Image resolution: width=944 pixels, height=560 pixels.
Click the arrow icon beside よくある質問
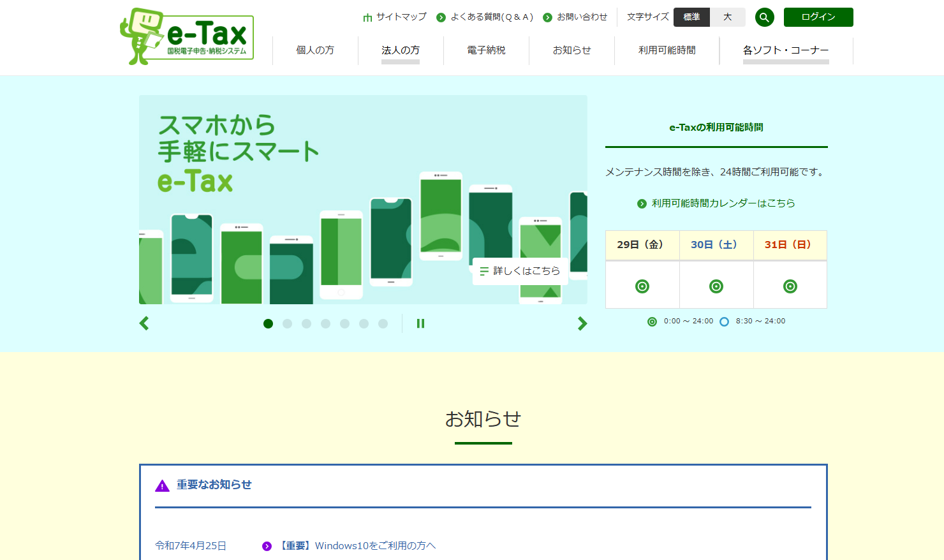click(441, 17)
